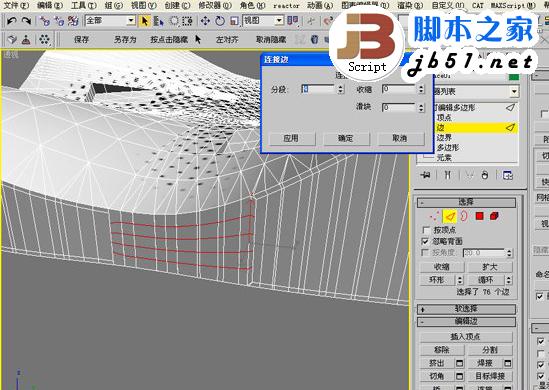Open the 视图 menu
Viewport: 549px width, 390px height.
click(144, 6)
